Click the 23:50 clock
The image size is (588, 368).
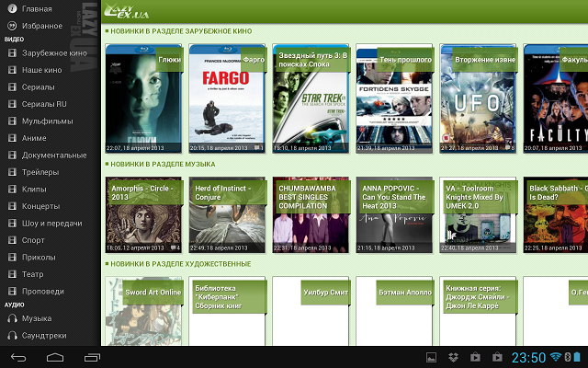[x=529, y=358]
